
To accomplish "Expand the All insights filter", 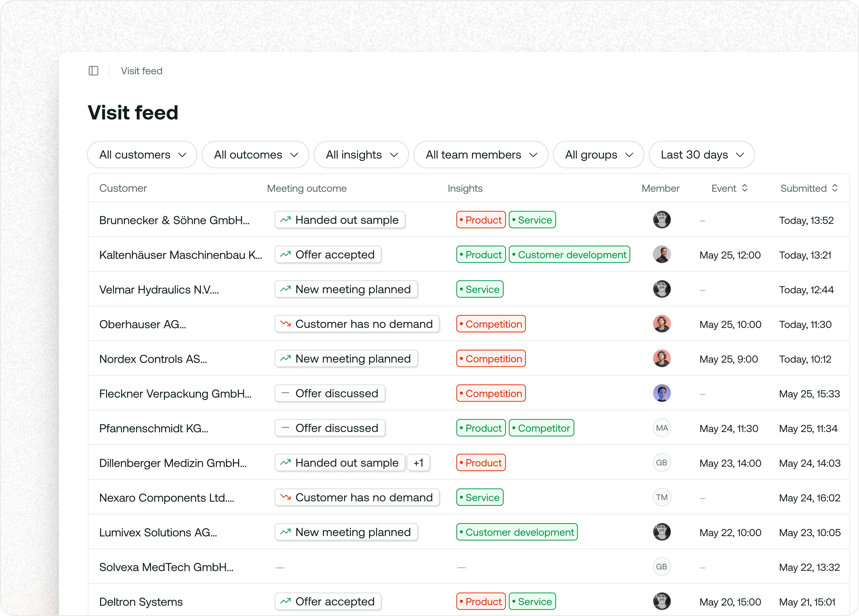I will pos(361,154).
